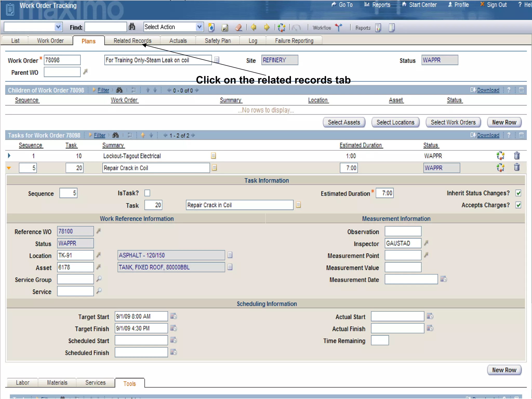
Task: Click binoculars icon in Tasks table header
Action: pos(116,135)
